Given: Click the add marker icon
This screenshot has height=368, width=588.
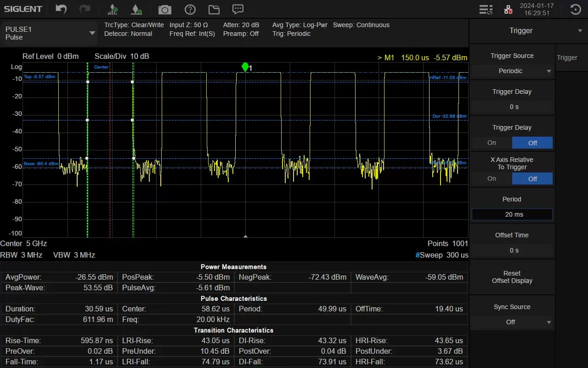Looking at the screenshot, I should 136,9.
